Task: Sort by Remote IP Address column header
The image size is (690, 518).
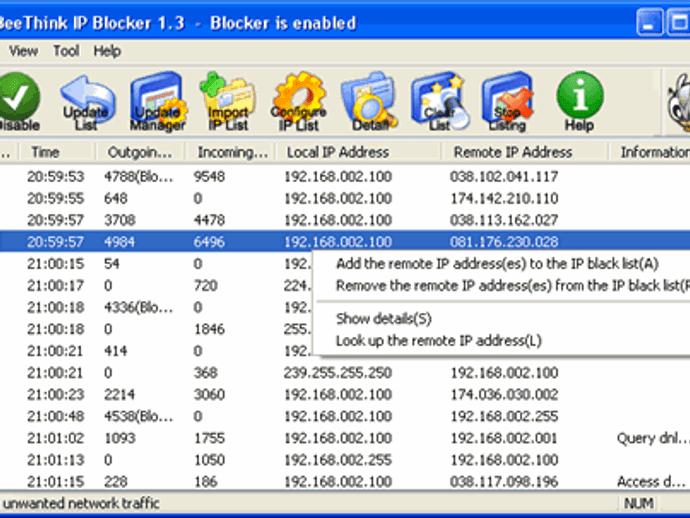Action: pyautogui.click(x=525, y=152)
